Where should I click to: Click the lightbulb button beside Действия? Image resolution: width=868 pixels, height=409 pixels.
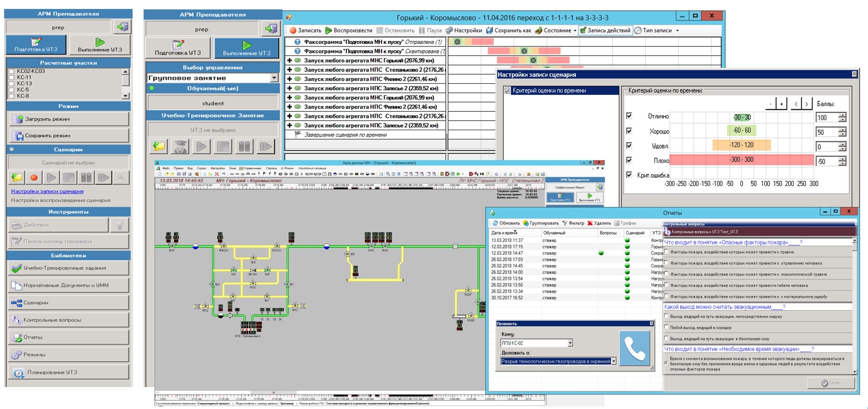coord(120,225)
